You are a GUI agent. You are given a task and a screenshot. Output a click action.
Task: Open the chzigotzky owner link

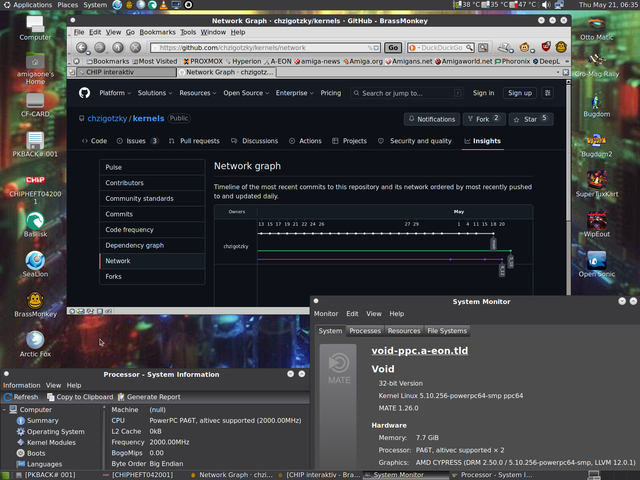[x=107, y=118]
